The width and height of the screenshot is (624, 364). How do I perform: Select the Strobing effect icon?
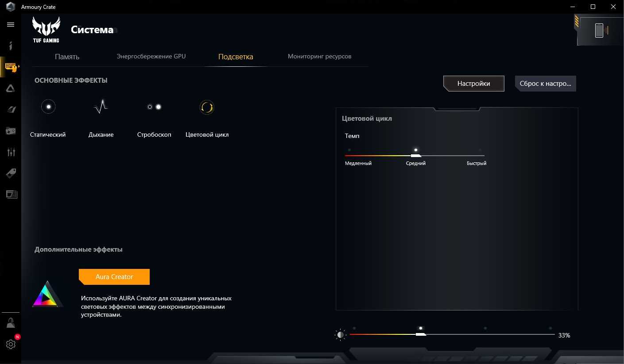point(154,107)
